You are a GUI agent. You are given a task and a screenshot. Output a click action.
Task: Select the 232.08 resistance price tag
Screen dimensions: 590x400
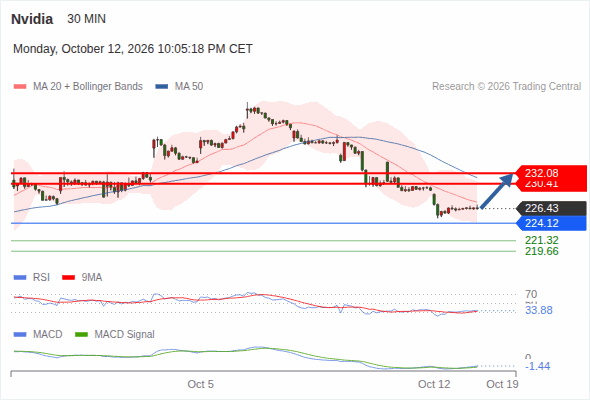tap(551, 173)
